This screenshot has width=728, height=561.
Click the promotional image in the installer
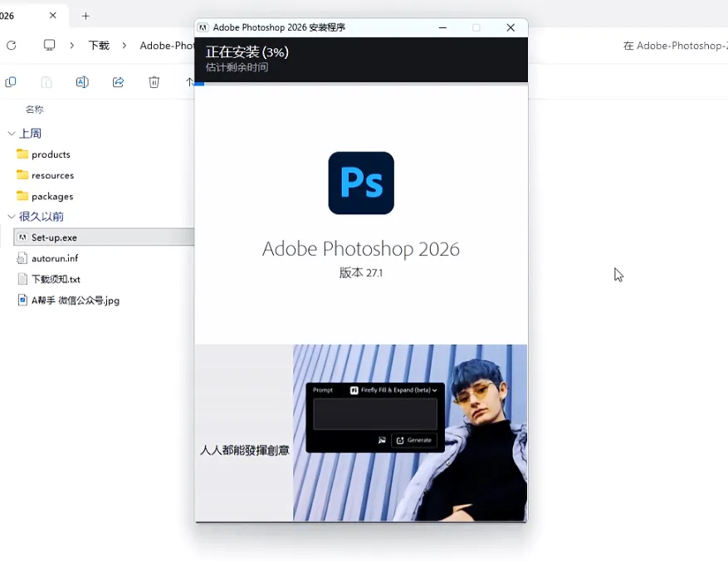click(x=410, y=433)
